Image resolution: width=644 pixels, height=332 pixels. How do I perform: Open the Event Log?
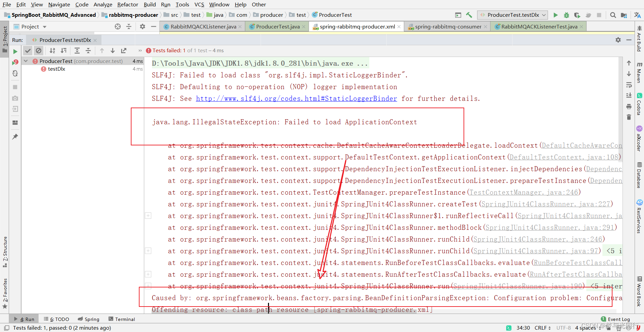[615, 319]
